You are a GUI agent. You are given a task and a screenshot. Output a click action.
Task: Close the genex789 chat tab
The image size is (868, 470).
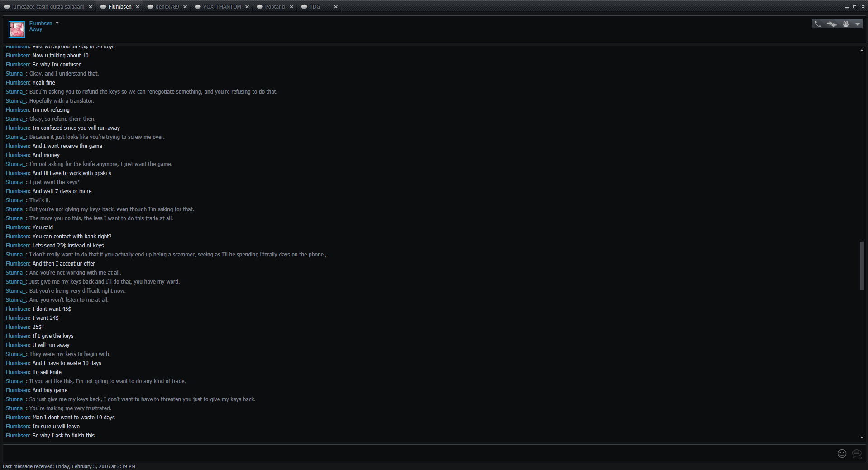(185, 7)
